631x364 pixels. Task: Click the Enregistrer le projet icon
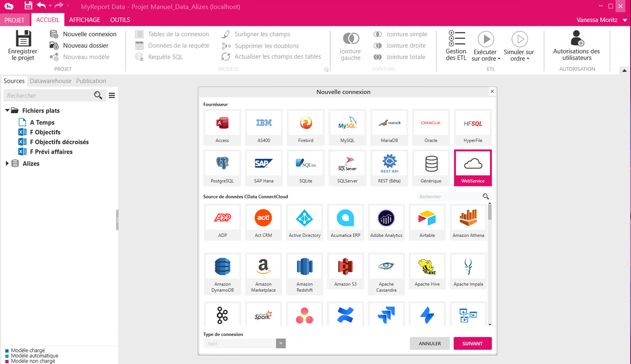click(x=23, y=38)
